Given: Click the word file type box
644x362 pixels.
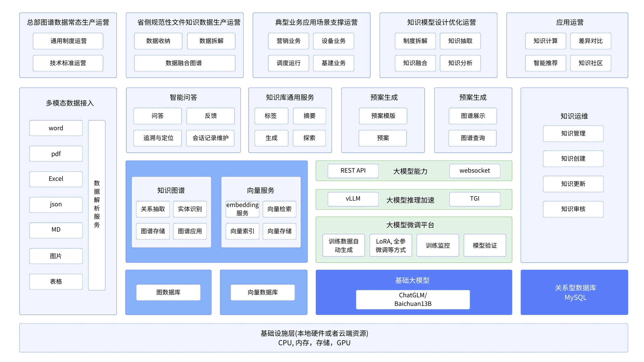Looking at the screenshot, I should (x=56, y=128).
